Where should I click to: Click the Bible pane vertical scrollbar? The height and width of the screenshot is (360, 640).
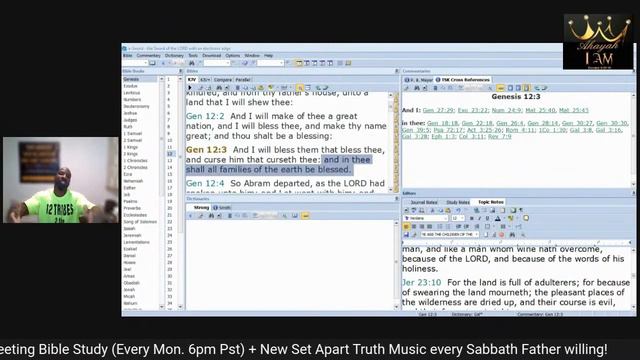391,142
